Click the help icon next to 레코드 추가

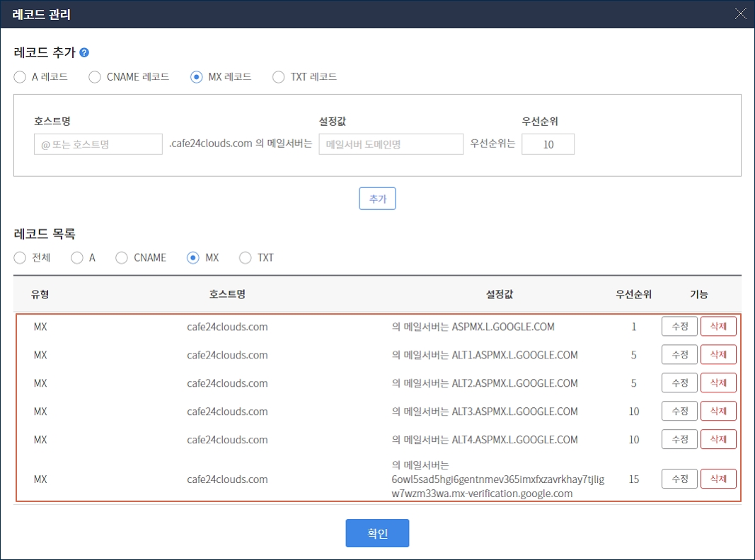click(84, 53)
